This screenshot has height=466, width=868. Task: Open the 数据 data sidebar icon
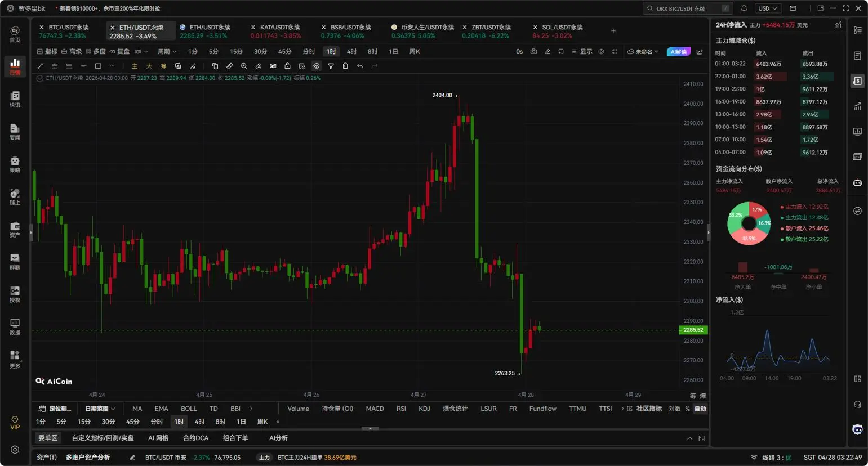coord(15,326)
